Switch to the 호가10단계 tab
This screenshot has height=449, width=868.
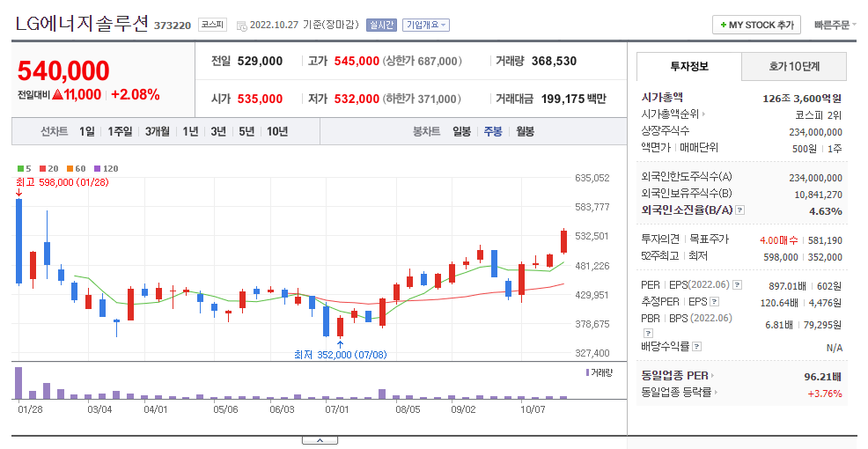(x=794, y=66)
